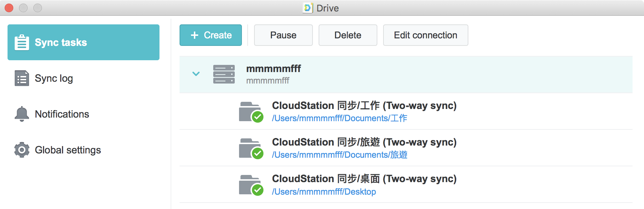Click the folder icon for 工作 sync task

coord(250,112)
